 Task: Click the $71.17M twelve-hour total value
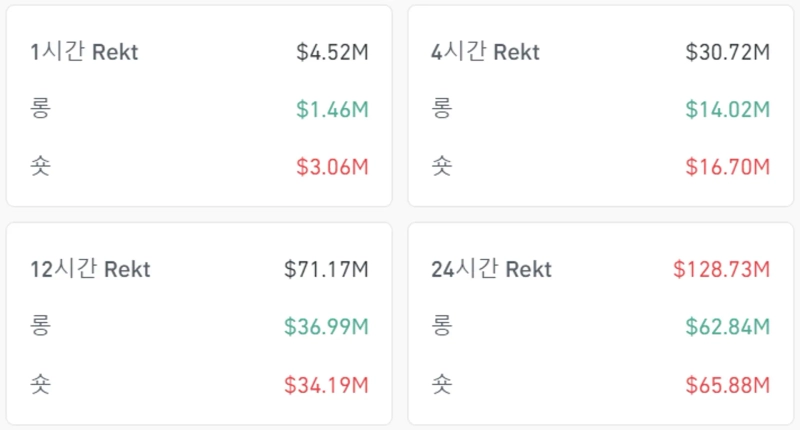pyautogui.click(x=326, y=269)
